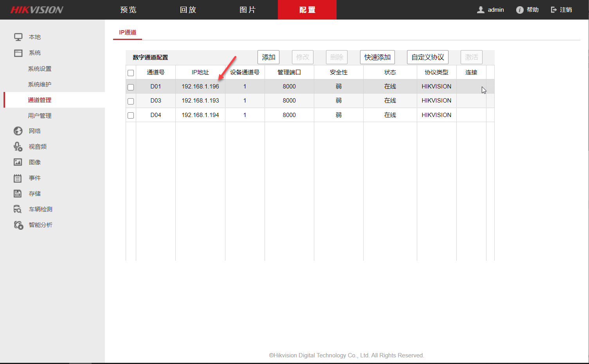This screenshot has width=589, height=364.
Task: Click the D01 channel number cell
Action: click(x=156, y=86)
